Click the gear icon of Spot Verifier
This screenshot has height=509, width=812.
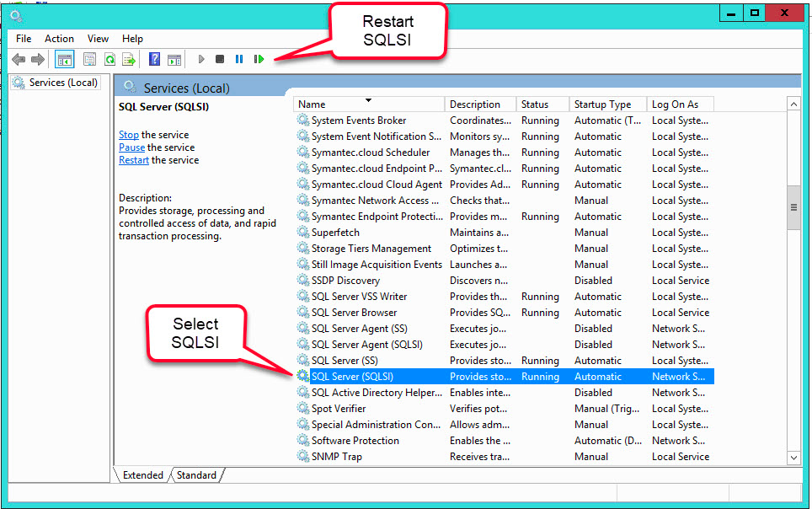coord(303,409)
